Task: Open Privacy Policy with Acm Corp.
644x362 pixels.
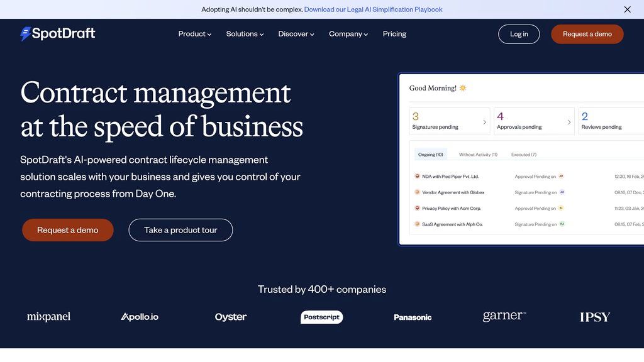Action: tap(452, 209)
